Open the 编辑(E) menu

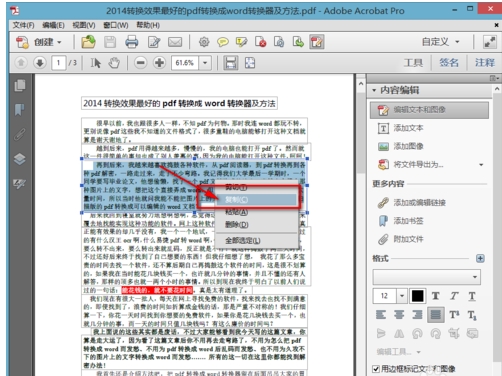pos(53,25)
